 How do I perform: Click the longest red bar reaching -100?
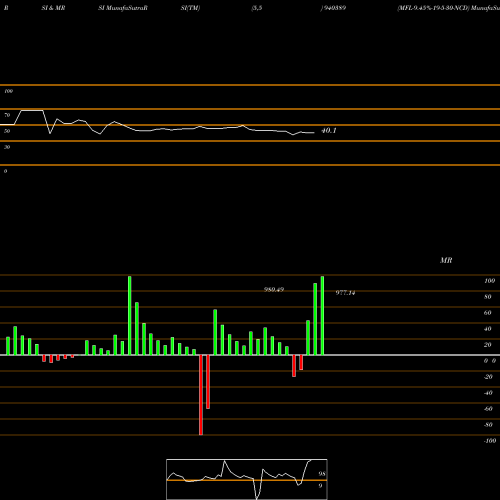[x=201, y=395]
